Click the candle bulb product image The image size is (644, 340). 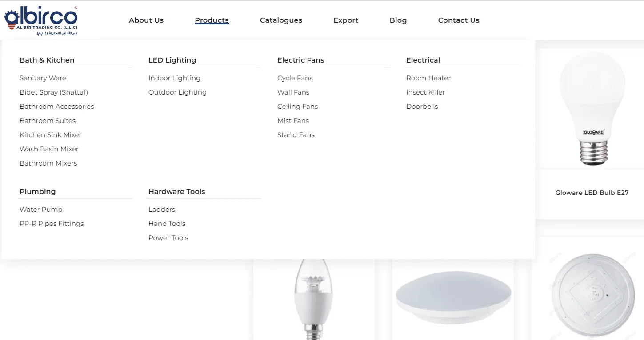coord(314,300)
